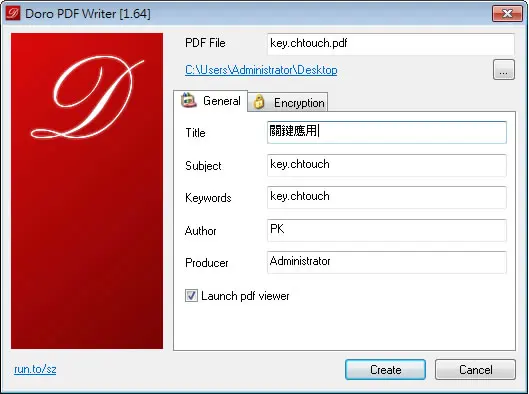
Task: Focus the Subject text field
Action: (x=387, y=165)
